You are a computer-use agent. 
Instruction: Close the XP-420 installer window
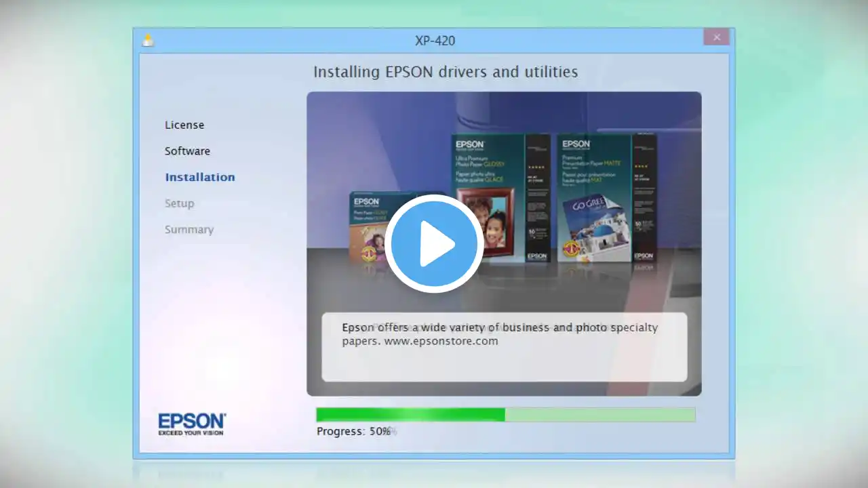coord(716,38)
